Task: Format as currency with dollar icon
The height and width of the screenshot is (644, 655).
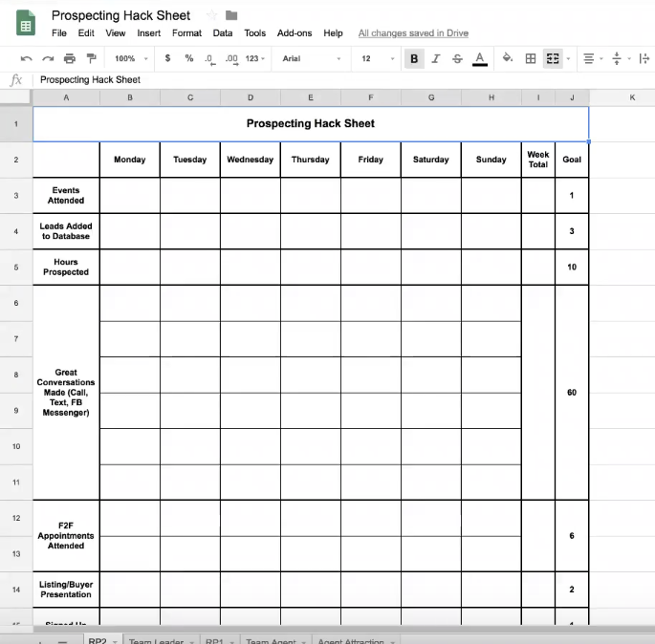Action: (167, 58)
